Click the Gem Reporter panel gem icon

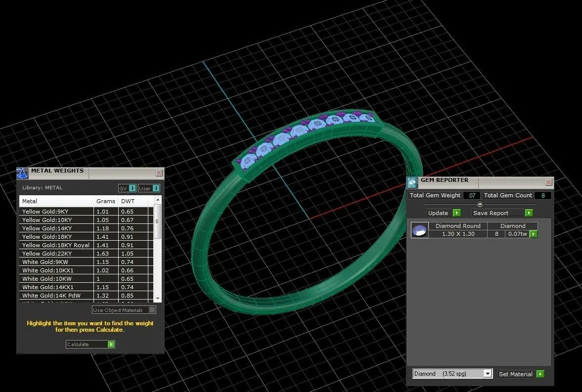tap(412, 182)
